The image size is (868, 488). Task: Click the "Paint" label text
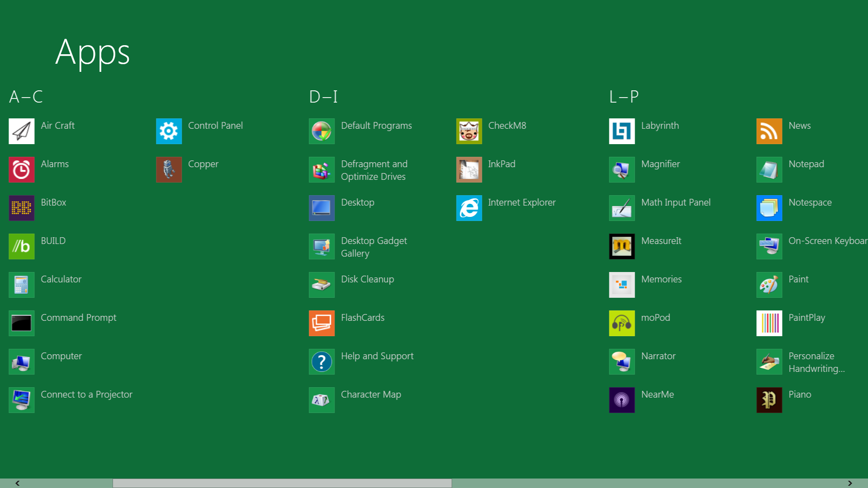(799, 279)
